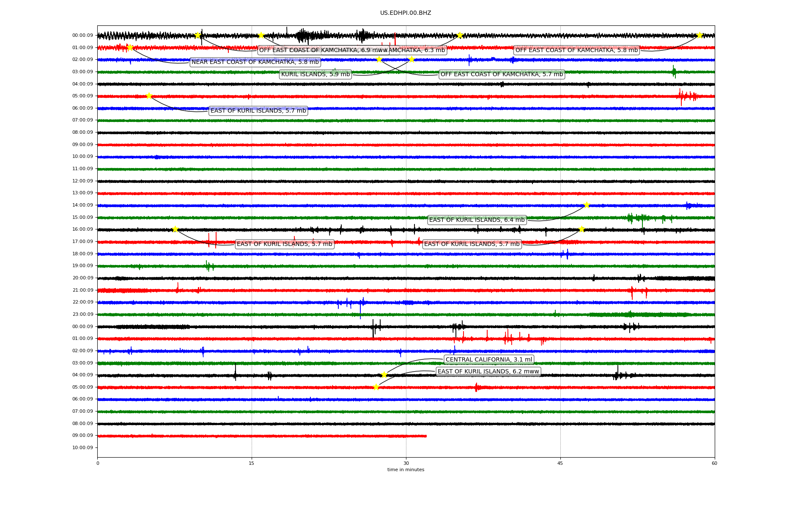812x508 pixels.
Task: Click the star on the 14:00:09 blue trace
Action: [587, 205]
